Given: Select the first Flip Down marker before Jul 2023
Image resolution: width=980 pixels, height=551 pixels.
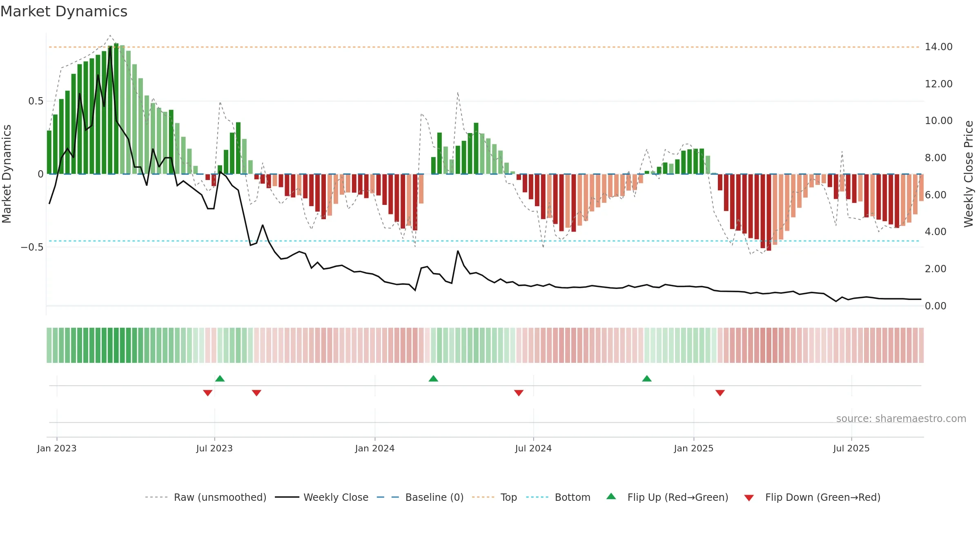Looking at the screenshot, I should (x=207, y=393).
